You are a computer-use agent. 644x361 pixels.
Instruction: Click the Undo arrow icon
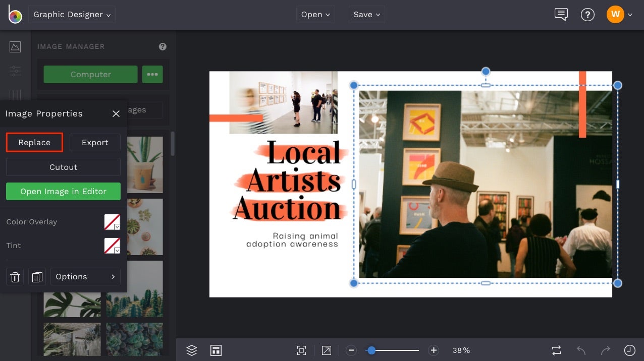pyautogui.click(x=580, y=350)
